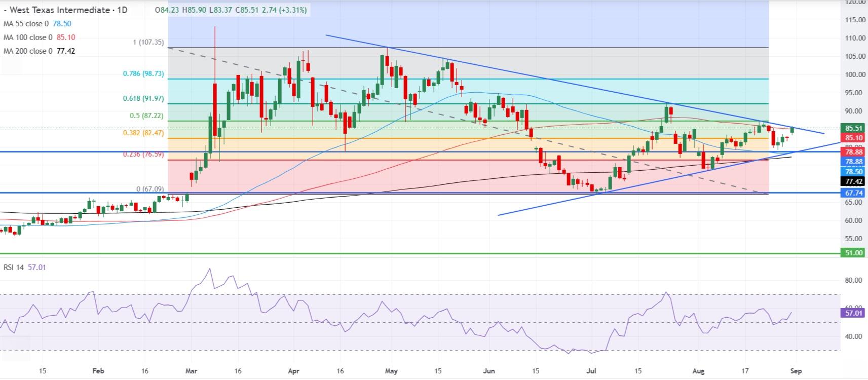
Task: Click the Aug label on the time axis
Action: 699,371
